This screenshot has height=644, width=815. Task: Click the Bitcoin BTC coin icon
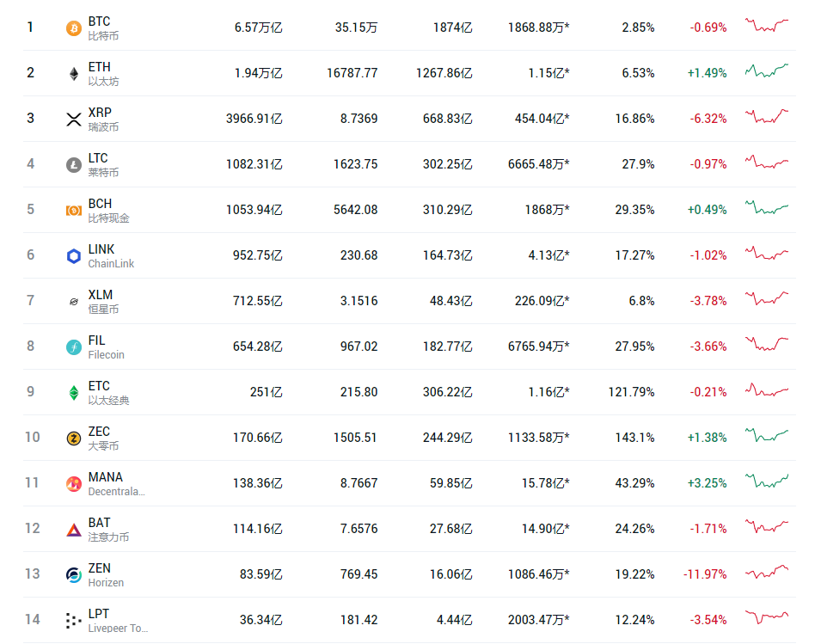point(74,28)
